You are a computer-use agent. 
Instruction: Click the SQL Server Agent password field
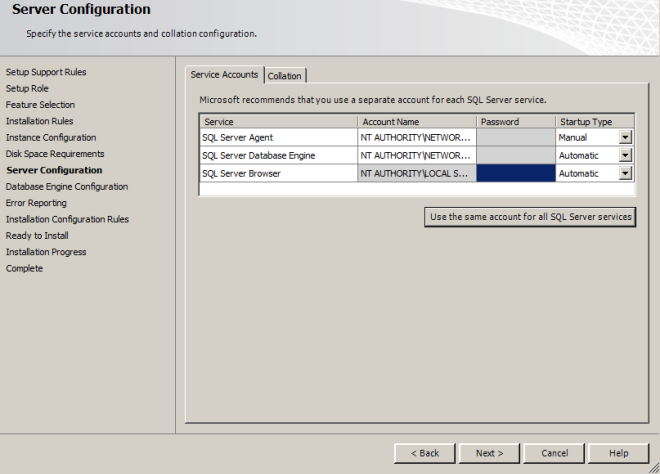[516, 138]
